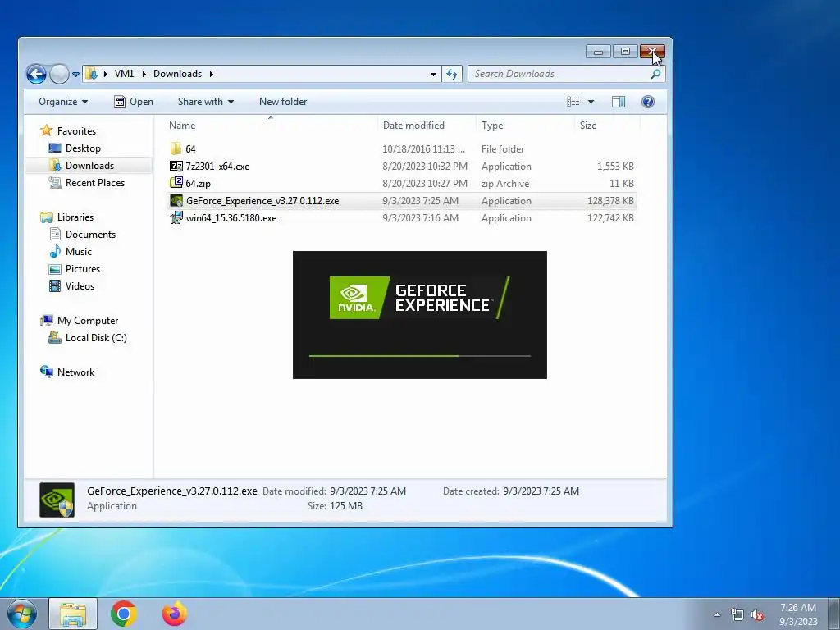The width and height of the screenshot is (840, 630).
Task: Select the 64 folder icon
Action: pyautogui.click(x=176, y=148)
